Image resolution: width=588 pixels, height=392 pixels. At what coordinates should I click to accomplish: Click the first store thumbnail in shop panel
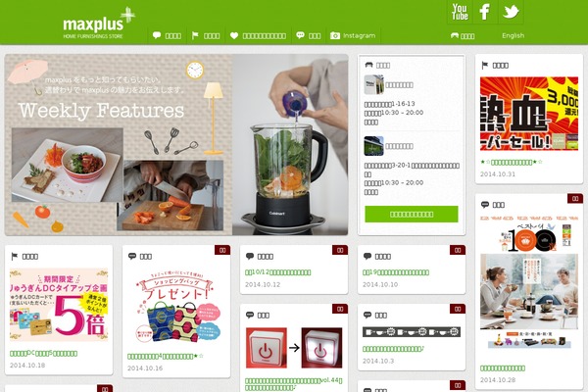[374, 84]
